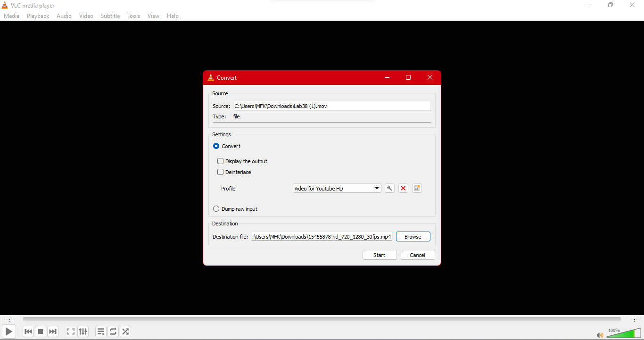Click the Source path field with Lab38 (1).mov

pos(332,106)
